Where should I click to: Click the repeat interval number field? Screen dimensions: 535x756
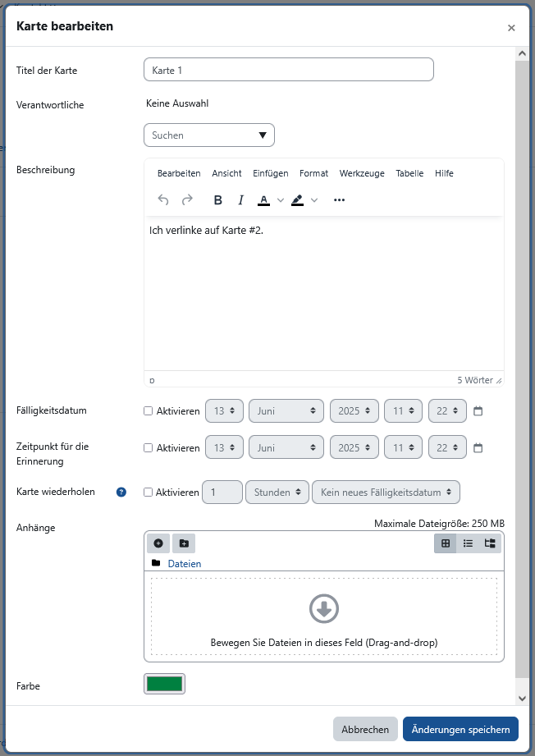222,493
